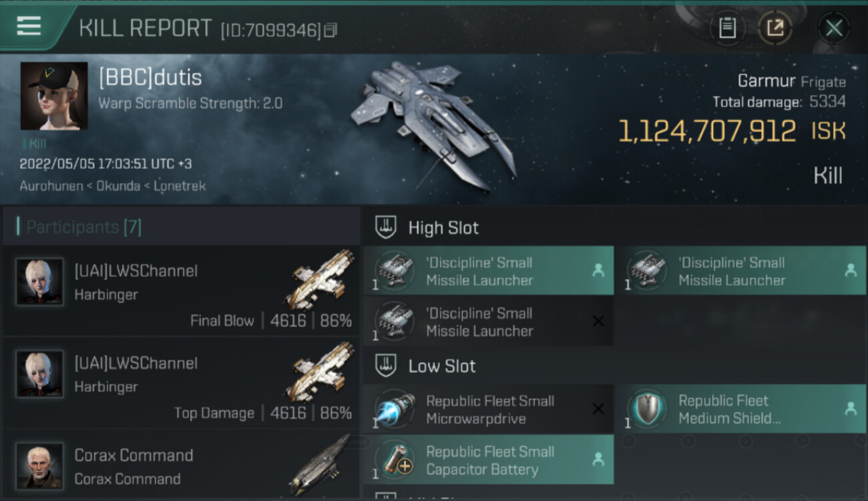Select the Final Blow Harbinger participant
This screenshot has width=868, height=501.
point(181,291)
